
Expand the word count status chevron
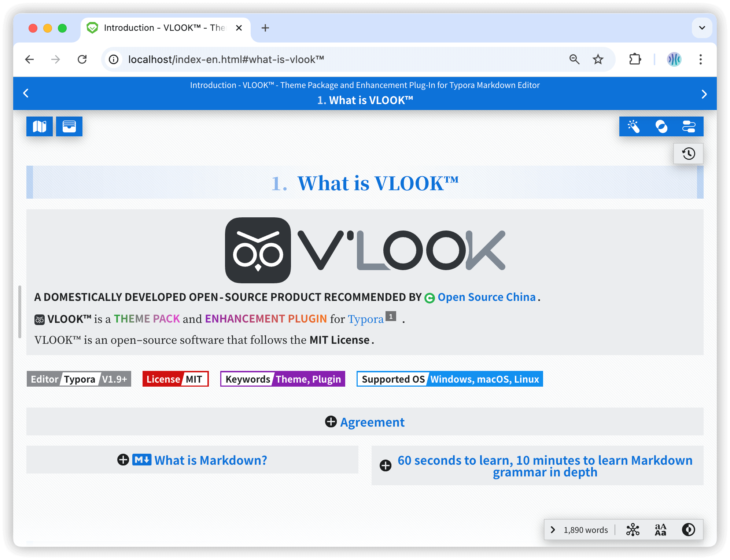point(553,530)
